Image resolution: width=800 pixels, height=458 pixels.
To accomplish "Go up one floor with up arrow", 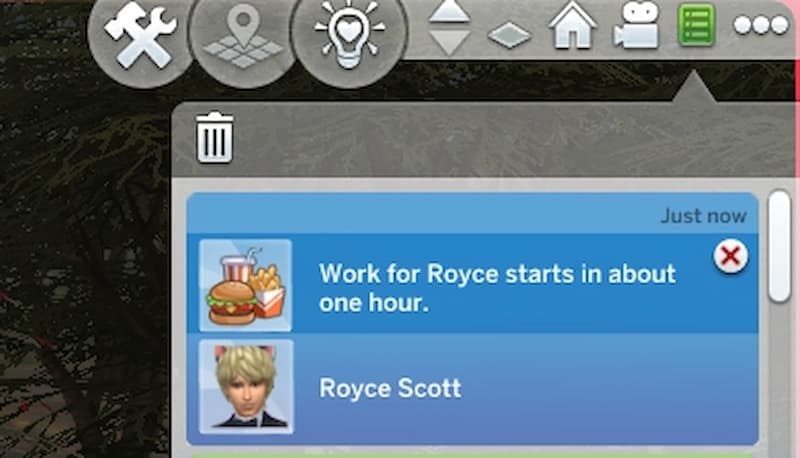I will tap(449, 12).
